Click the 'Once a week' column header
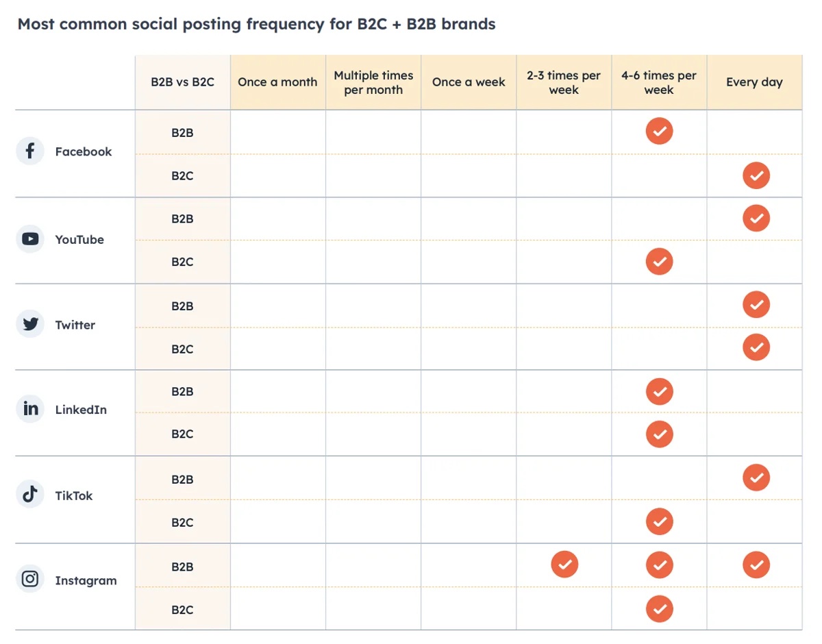Image resolution: width=822 pixels, height=644 pixels. (x=469, y=82)
